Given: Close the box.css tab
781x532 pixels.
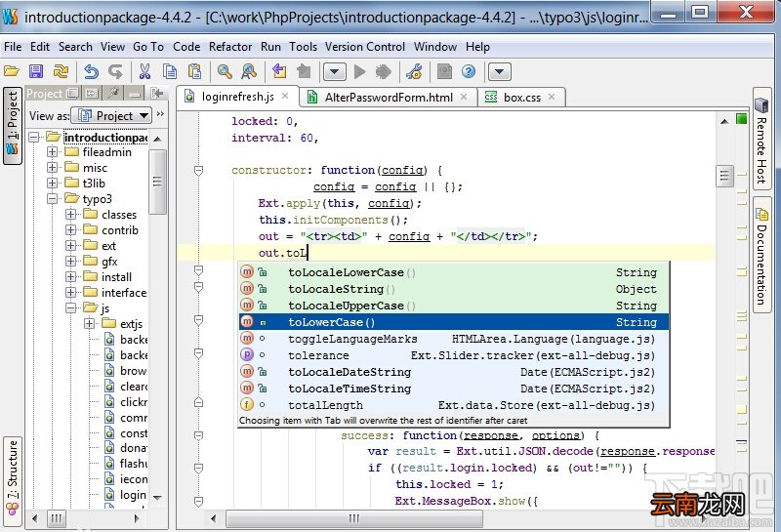Looking at the screenshot, I should (x=552, y=97).
